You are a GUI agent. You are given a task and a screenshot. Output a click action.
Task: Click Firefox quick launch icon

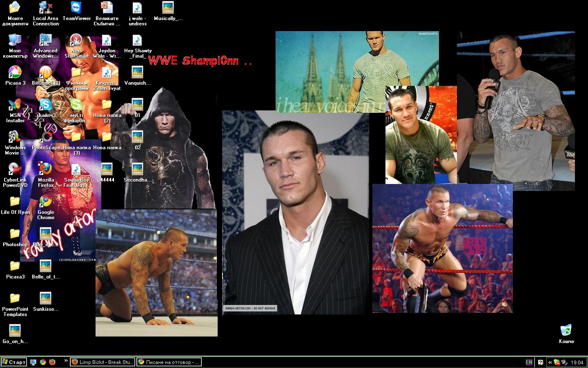(x=52, y=362)
